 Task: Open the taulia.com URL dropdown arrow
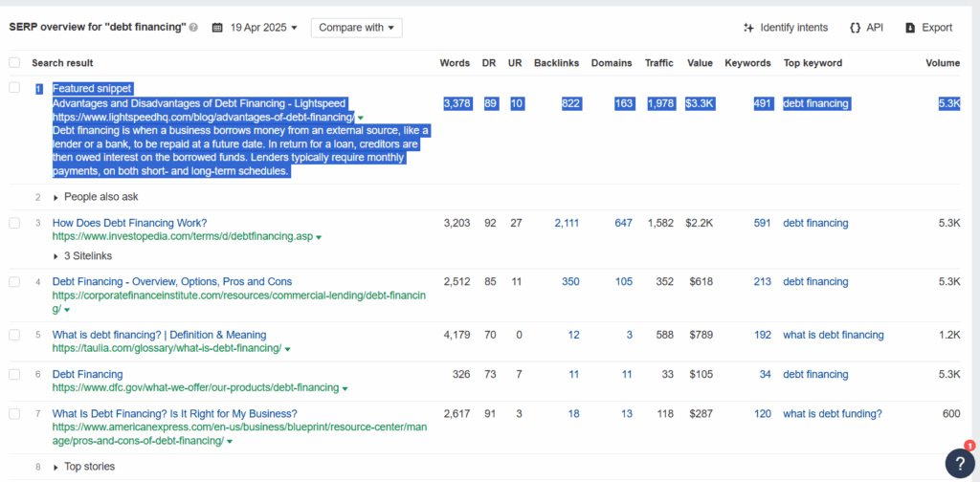tap(287, 349)
